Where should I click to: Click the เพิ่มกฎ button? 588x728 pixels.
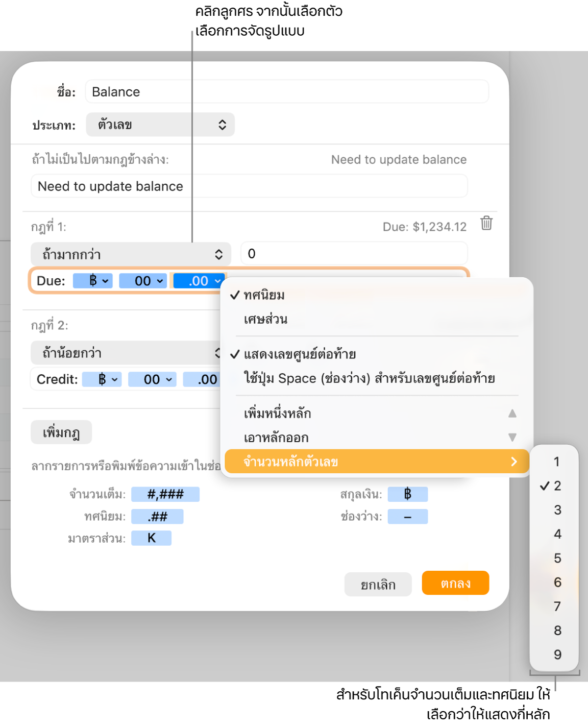click(61, 433)
